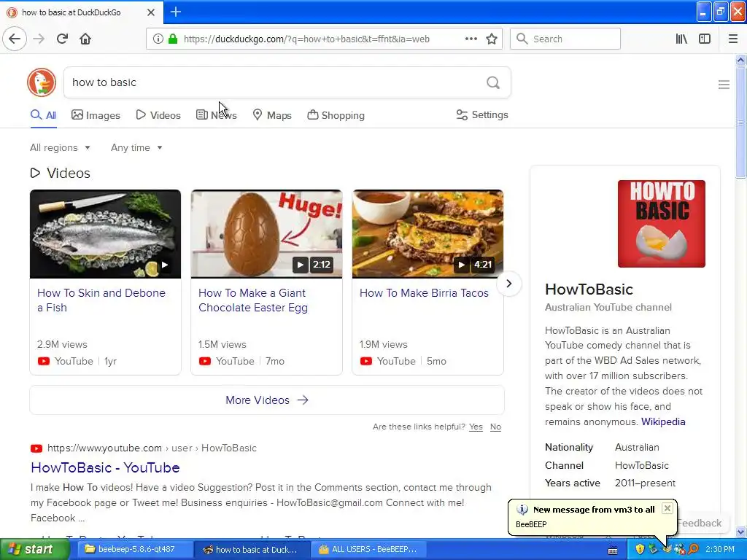Open search Settings dropdown
Viewport: 747px width, 560px height.
coord(482,114)
